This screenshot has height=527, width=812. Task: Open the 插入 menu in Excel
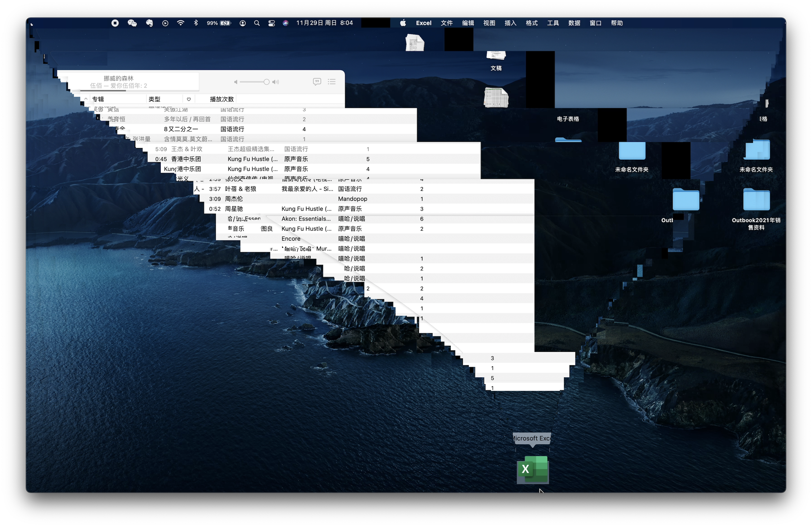pos(510,23)
